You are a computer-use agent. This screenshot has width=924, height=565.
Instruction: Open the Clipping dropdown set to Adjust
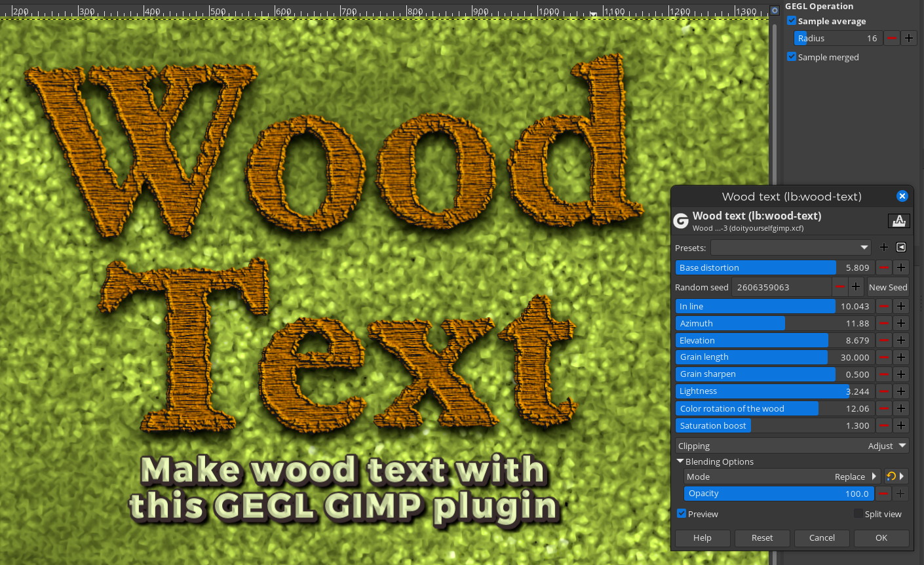tap(792, 446)
